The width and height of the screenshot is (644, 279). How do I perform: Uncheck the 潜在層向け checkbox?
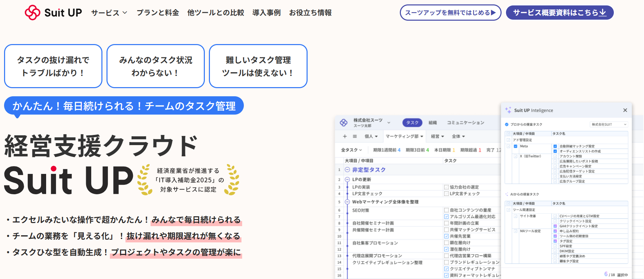point(446,249)
